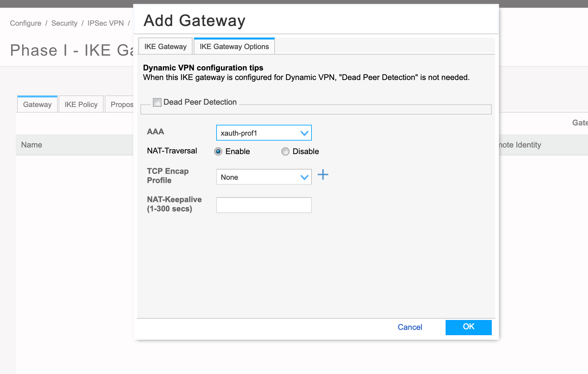Viewport: 588px width, 374px height.
Task: Navigate to Configure via breadcrumb
Action: pos(25,23)
